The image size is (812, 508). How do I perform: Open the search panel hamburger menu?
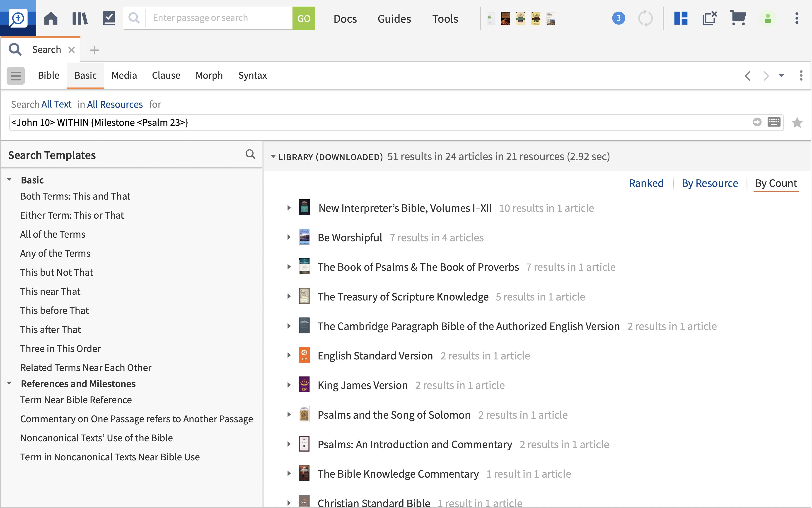tap(15, 76)
